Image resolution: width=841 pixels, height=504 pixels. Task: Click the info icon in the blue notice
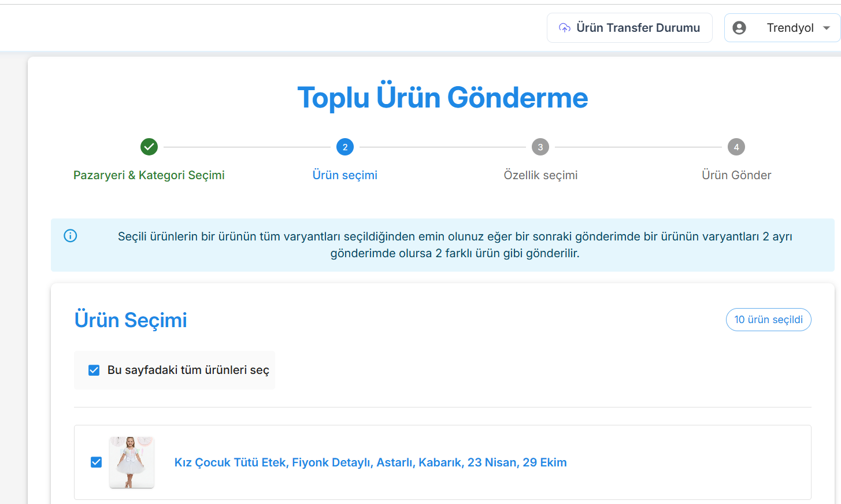point(71,236)
